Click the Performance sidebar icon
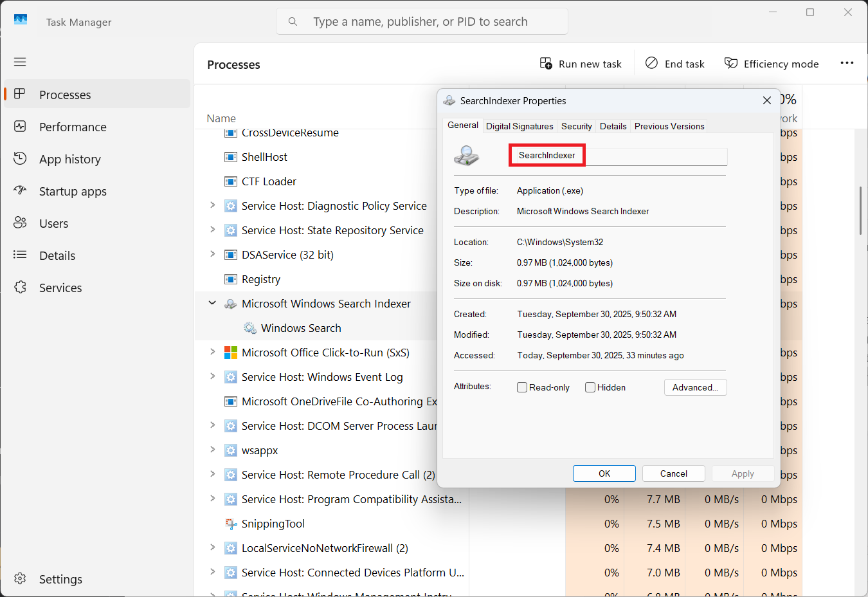The height and width of the screenshot is (597, 868). pos(20,127)
